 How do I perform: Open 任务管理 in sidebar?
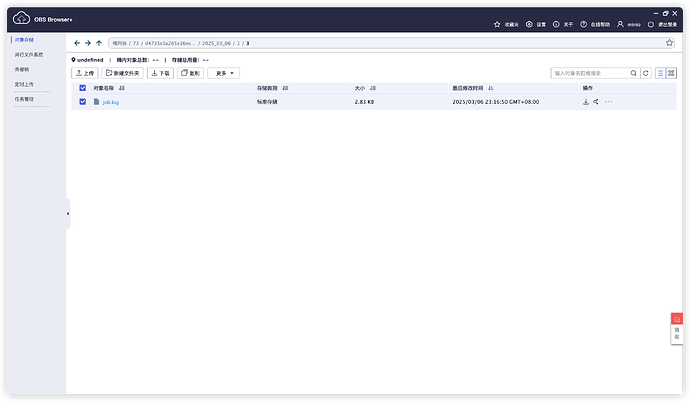click(x=25, y=100)
